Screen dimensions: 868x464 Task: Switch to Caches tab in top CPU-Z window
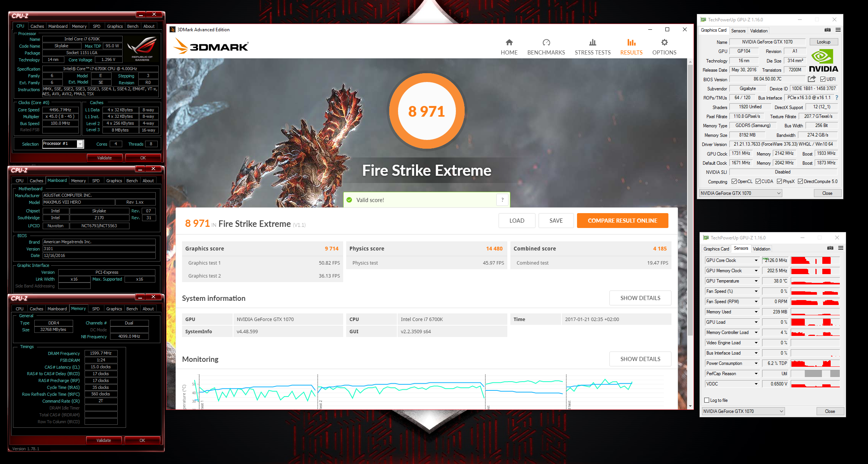tap(37, 26)
